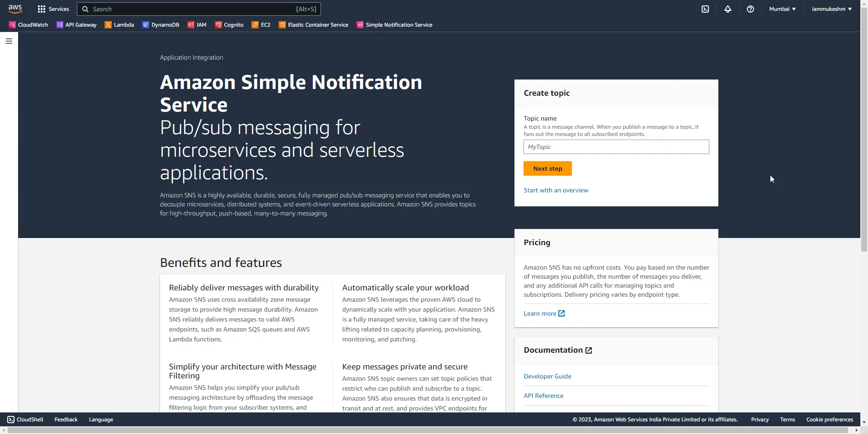Click the MyTopic topic name field
The image size is (868, 434).
point(616,147)
